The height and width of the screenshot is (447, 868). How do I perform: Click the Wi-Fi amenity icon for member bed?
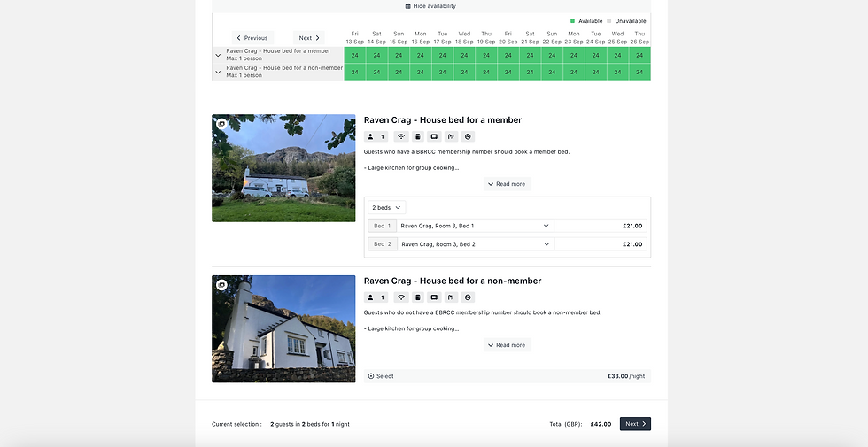[401, 136]
